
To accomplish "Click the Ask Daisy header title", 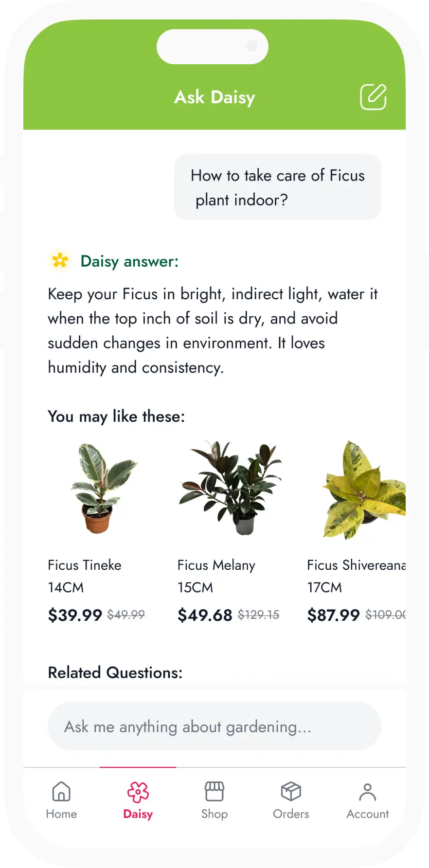I will (214, 97).
